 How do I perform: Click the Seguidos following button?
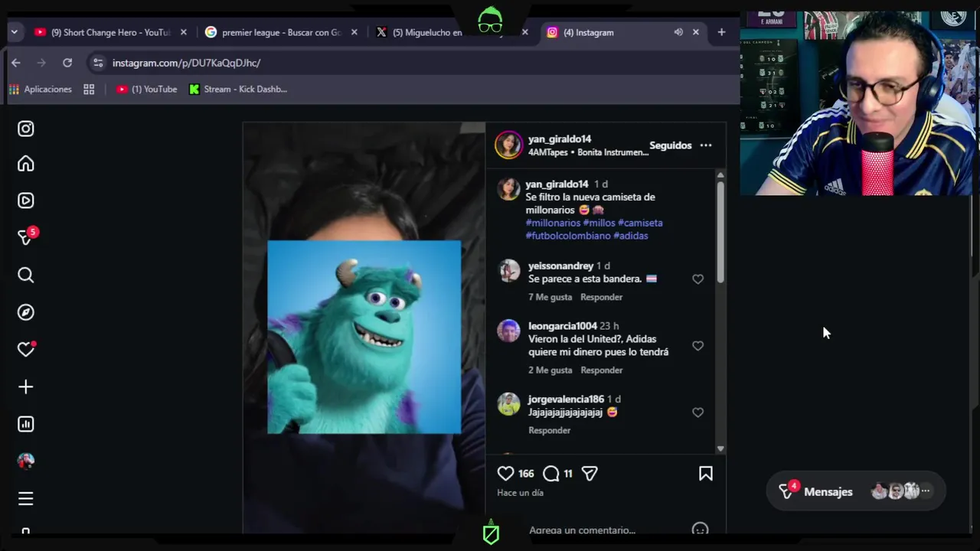click(671, 145)
